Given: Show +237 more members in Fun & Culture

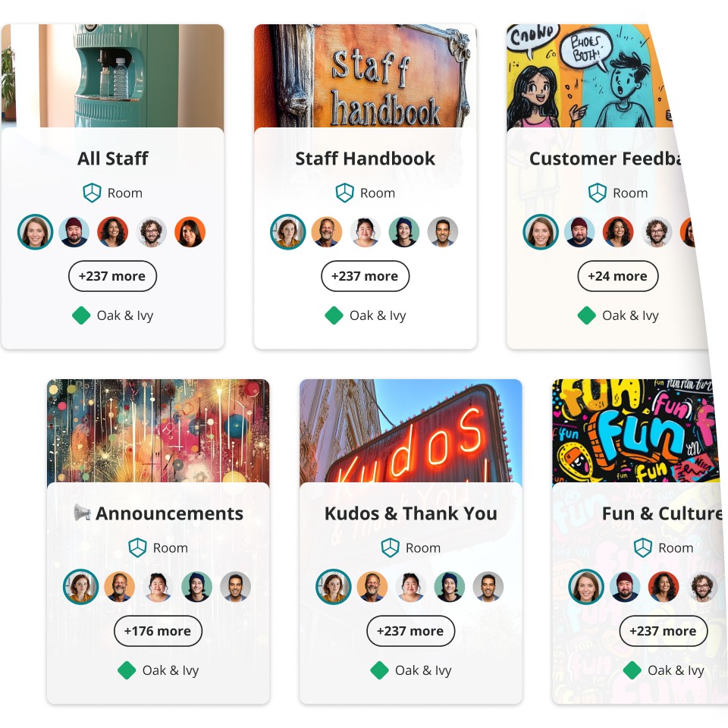Looking at the screenshot, I should [663, 630].
